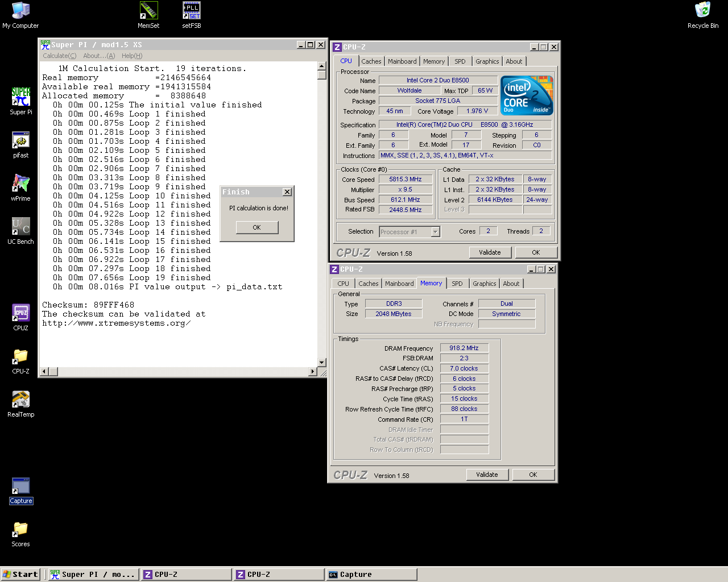
Task: Switch to the second CPU-Z taskbar button
Action: [x=279, y=575]
